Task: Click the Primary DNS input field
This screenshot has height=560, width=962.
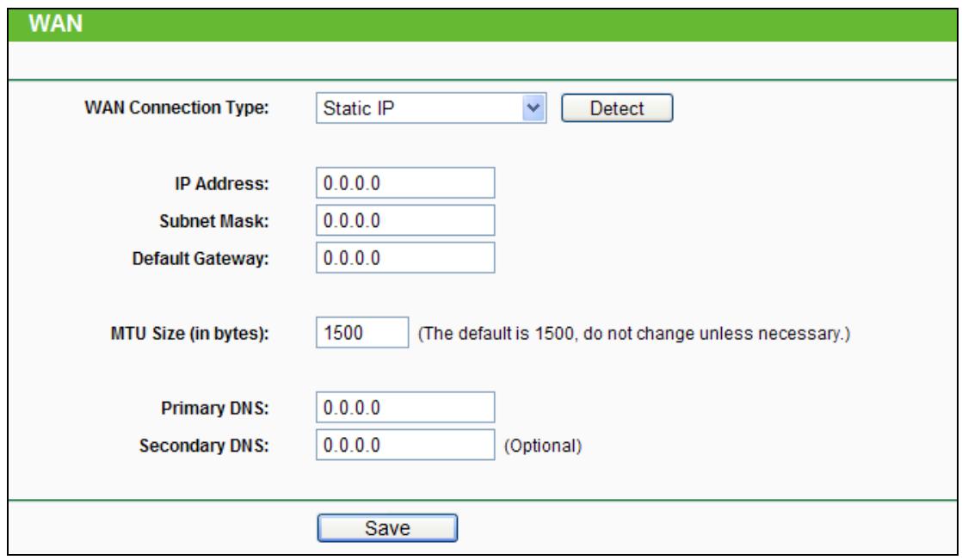Action: pos(405,407)
